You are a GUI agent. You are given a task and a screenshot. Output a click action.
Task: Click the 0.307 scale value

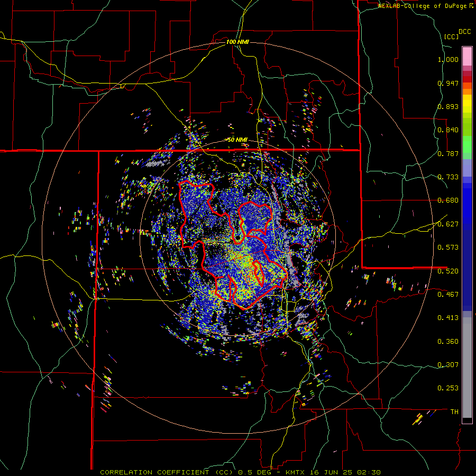coord(448,365)
